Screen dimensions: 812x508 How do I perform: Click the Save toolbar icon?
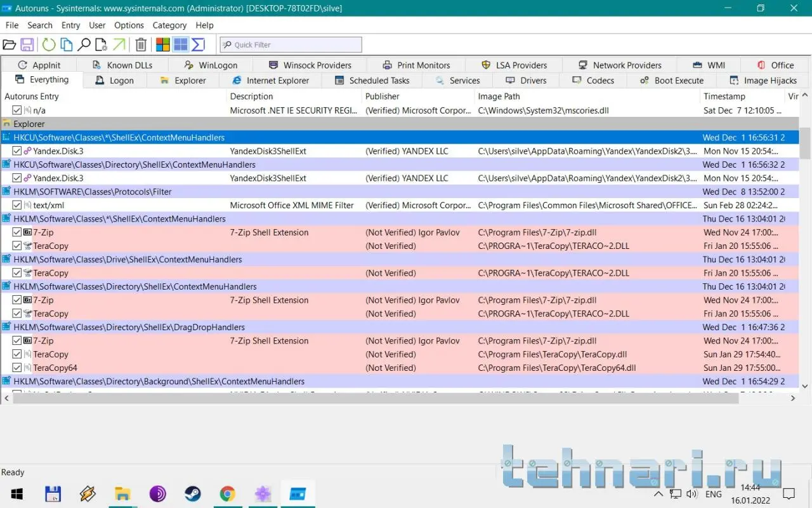pos(27,44)
